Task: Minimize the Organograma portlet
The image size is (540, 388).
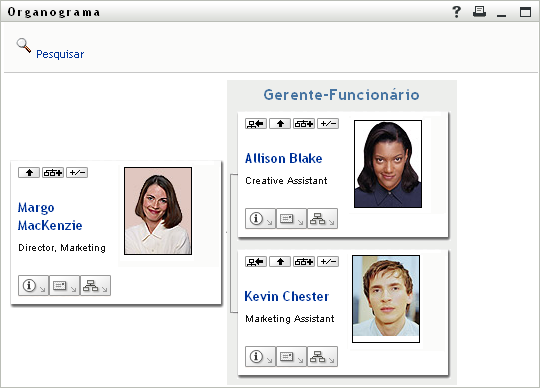Action: 502,15
